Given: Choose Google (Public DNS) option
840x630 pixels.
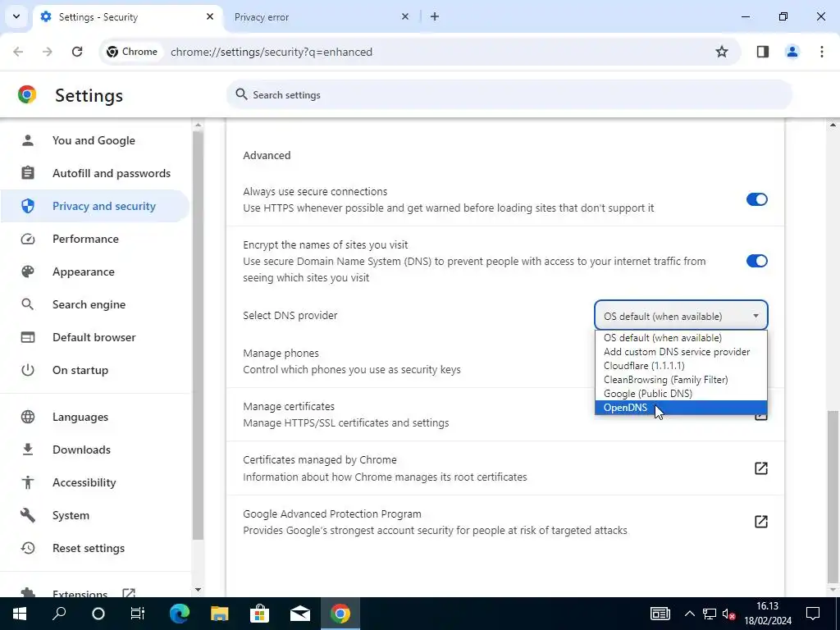Looking at the screenshot, I should [x=681, y=393].
